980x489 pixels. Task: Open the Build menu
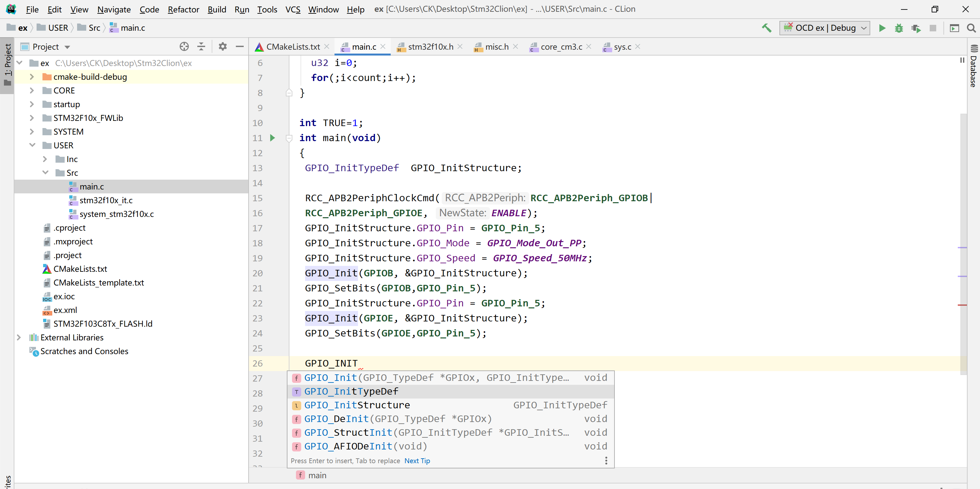click(x=217, y=9)
